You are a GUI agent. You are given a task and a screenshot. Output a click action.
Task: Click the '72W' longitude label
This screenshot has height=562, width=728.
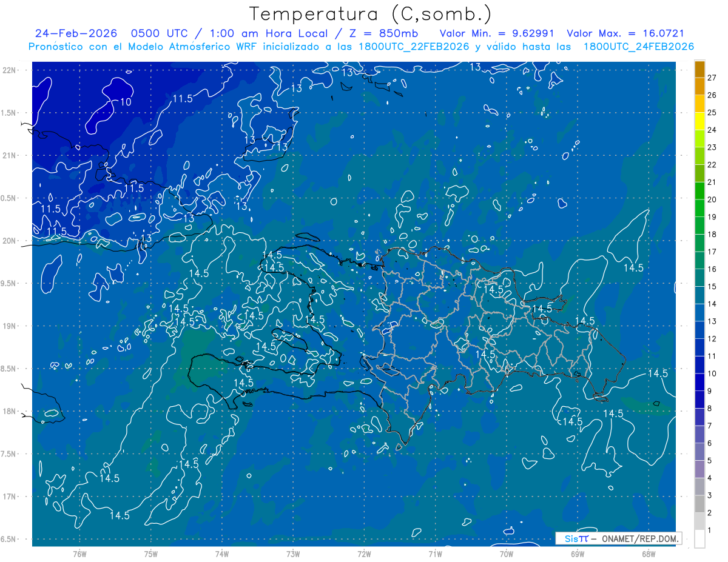click(364, 554)
